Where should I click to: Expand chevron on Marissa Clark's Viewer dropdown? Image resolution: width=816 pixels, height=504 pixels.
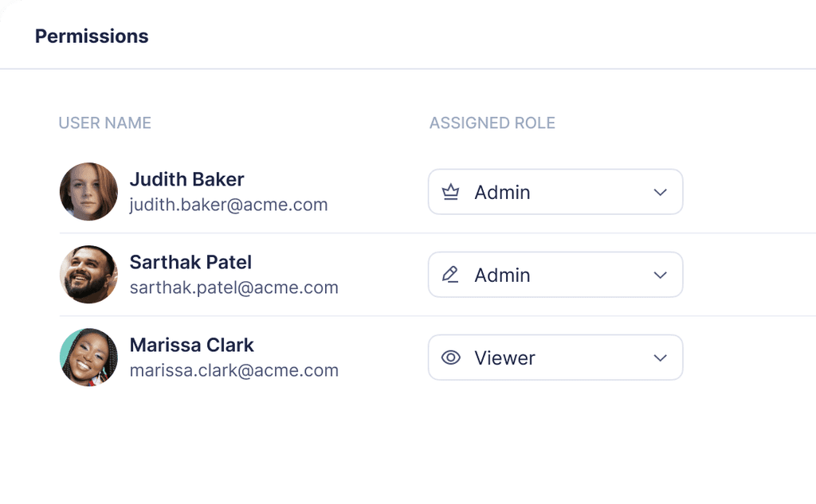(660, 357)
